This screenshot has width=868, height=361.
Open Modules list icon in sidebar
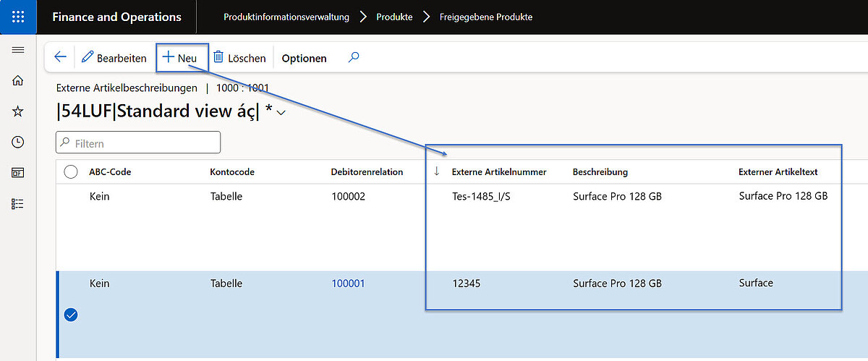tap(18, 204)
